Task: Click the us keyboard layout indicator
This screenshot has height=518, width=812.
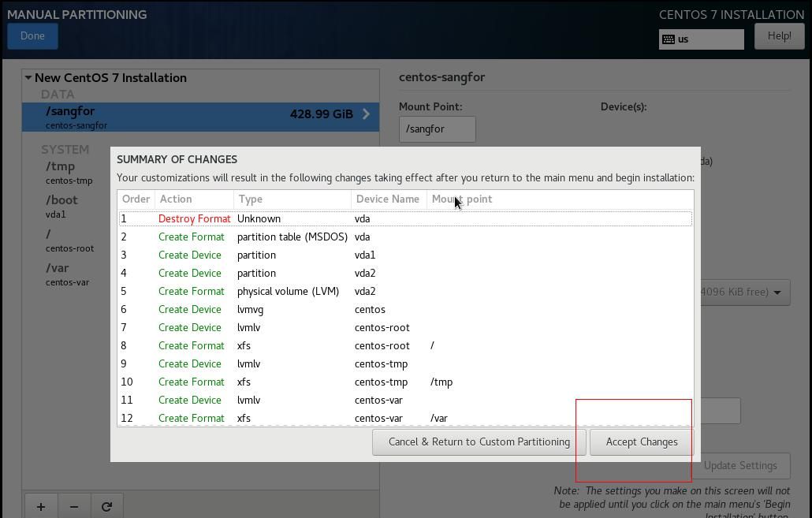Action: coord(701,39)
